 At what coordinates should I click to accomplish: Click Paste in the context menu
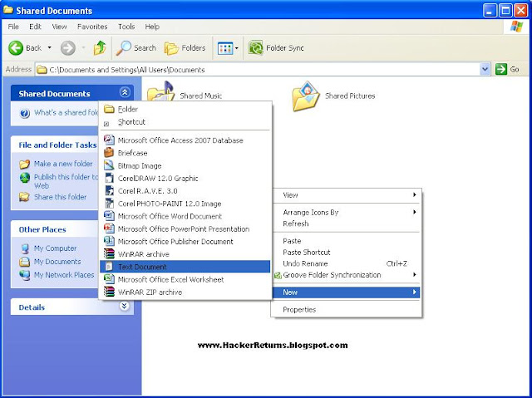pyautogui.click(x=347, y=241)
